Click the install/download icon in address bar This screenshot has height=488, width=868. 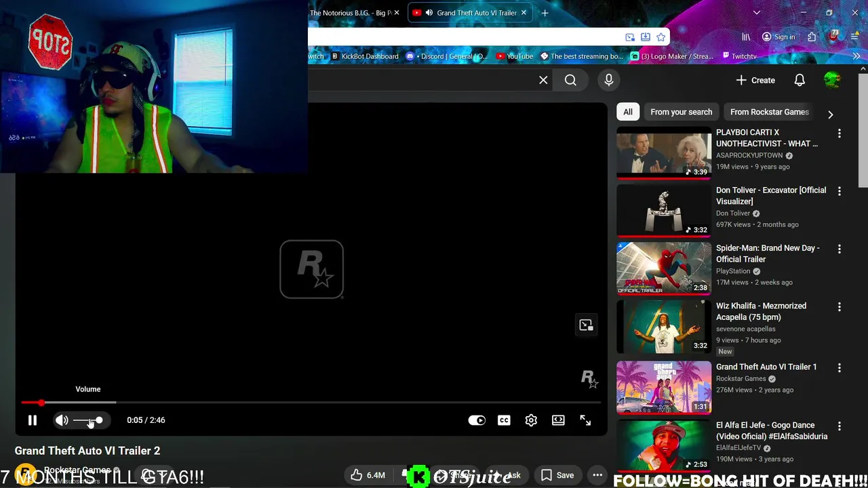(x=645, y=37)
